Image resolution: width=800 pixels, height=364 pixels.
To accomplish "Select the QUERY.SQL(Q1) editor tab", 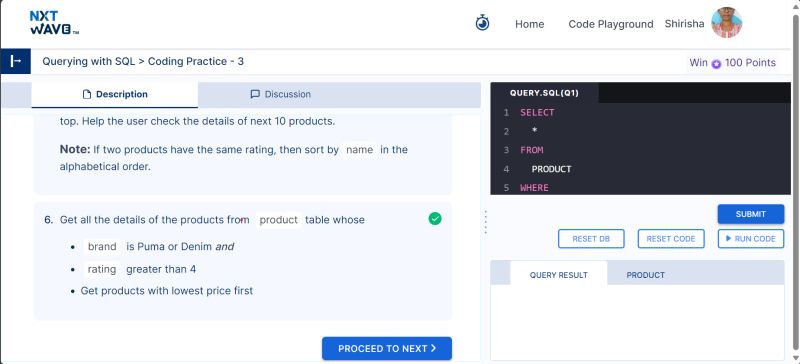I will tap(544, 93).
